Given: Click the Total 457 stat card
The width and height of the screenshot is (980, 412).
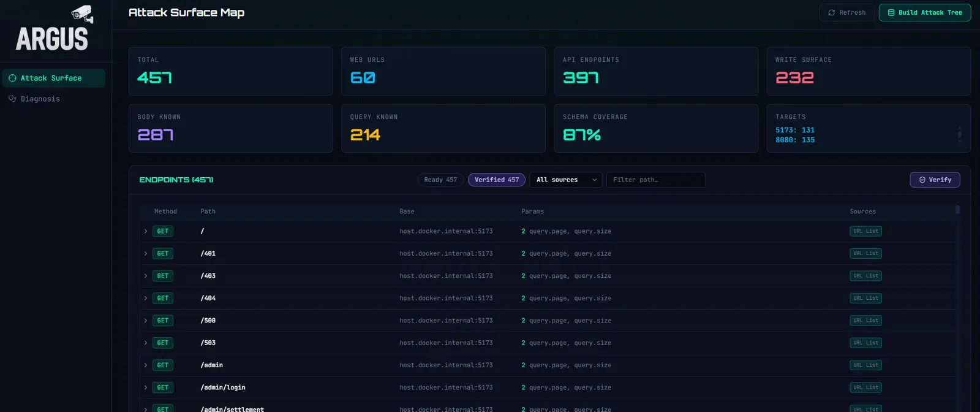Looking at the screenshot, I should click(231, 71).
